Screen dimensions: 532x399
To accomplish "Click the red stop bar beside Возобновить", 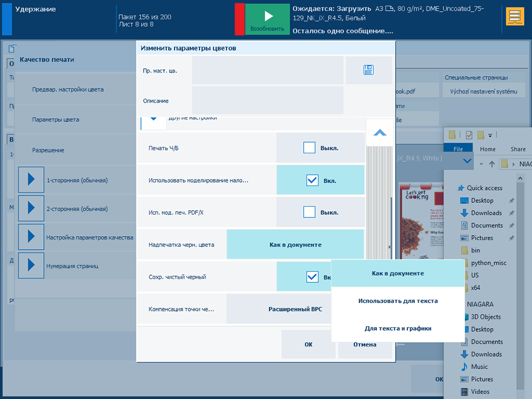I will coord(240,19).
